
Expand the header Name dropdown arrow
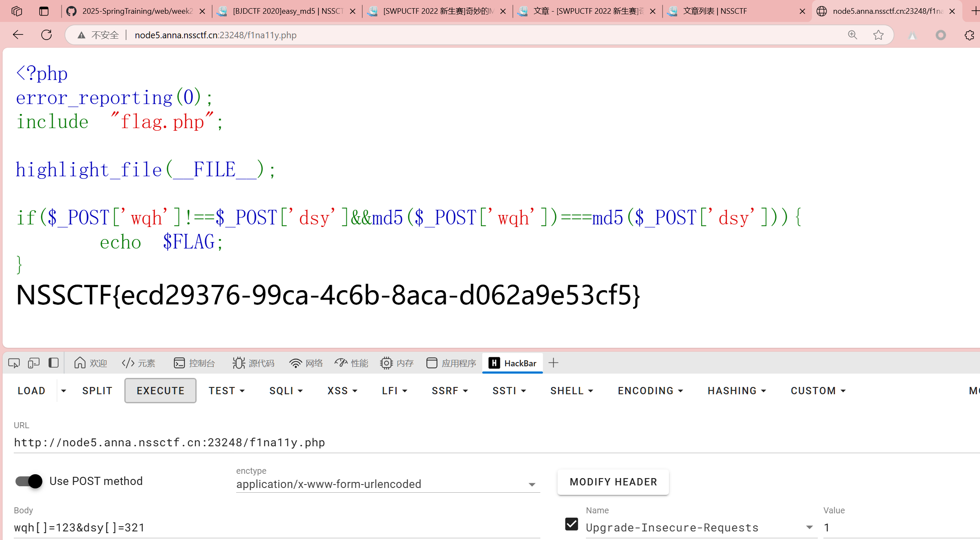point(809,528)
